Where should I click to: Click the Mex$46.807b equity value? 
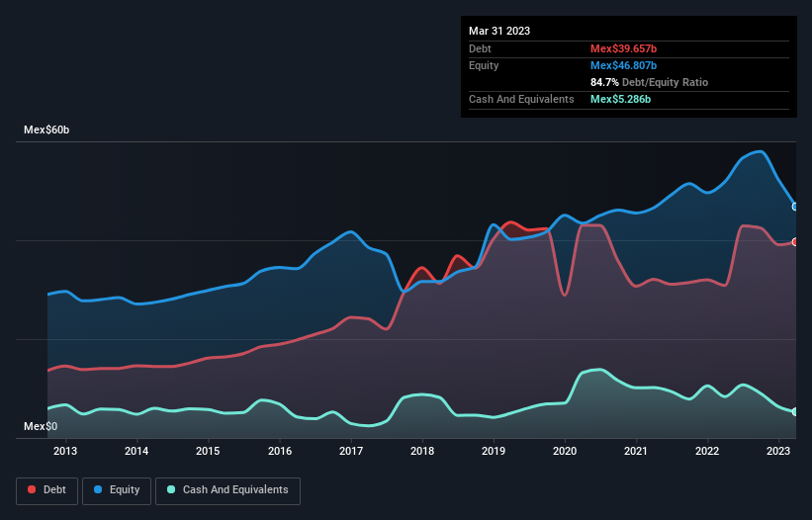[x=623, y=65]
